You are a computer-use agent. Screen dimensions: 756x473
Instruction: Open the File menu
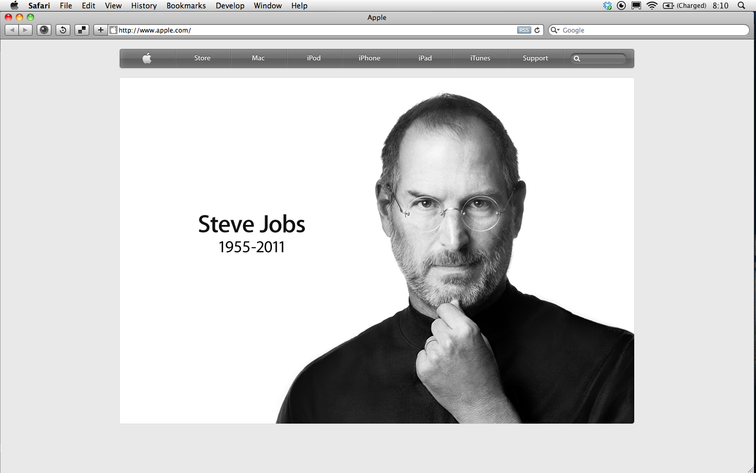coord(66,6)
